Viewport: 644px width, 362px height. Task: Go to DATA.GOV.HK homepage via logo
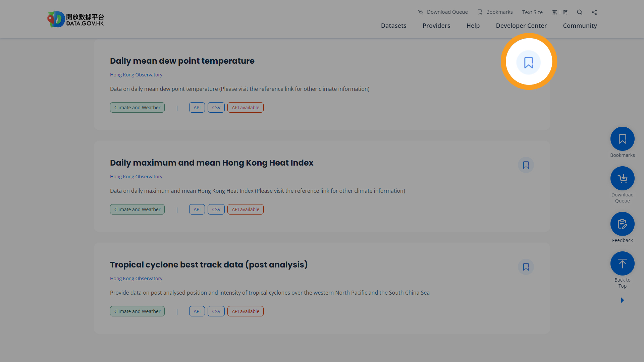tap(75, 19)
